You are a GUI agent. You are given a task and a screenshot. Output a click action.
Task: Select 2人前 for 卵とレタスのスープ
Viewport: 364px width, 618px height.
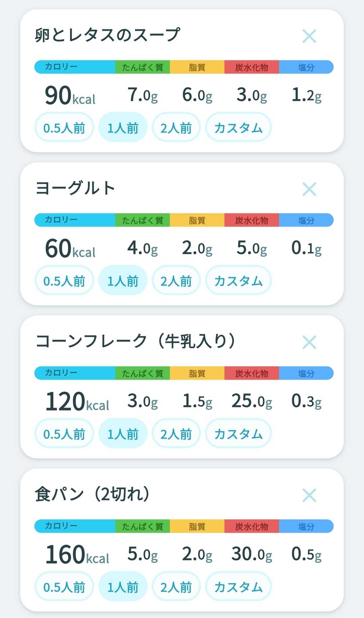(176, 127)
